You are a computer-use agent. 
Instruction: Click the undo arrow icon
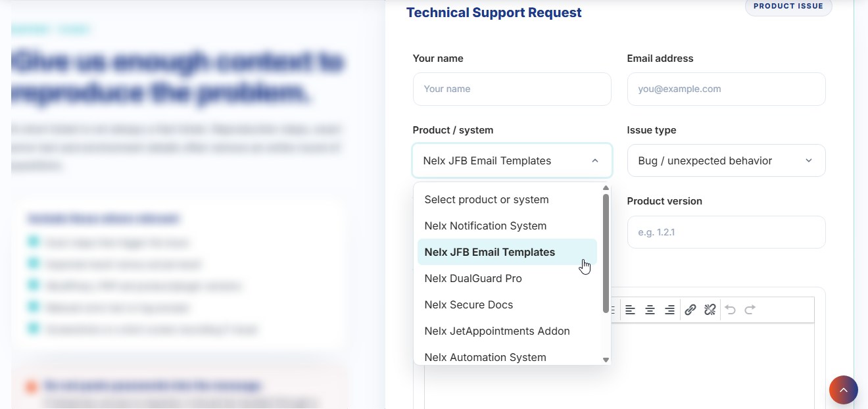point(730,310)
